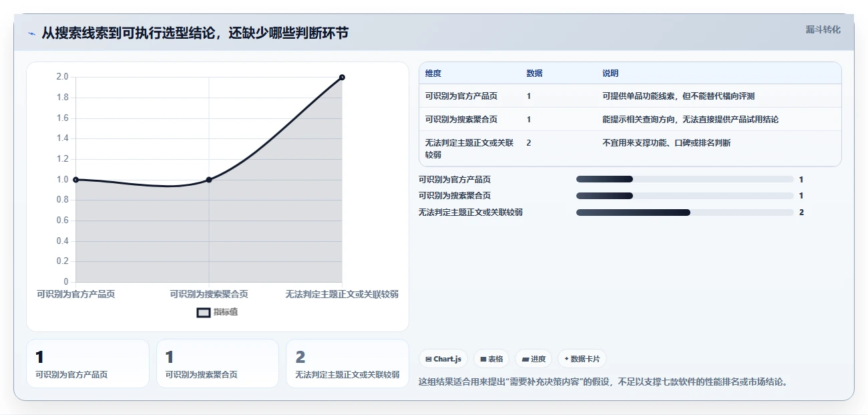Open the data card 可识别为搜索聚合页

[x=217, y=364]
